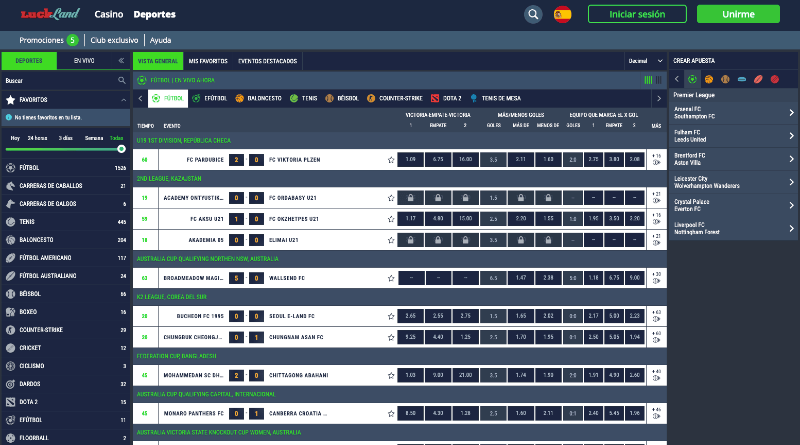Choose orange basketball icon in bet builder

(x=709, y=79)
